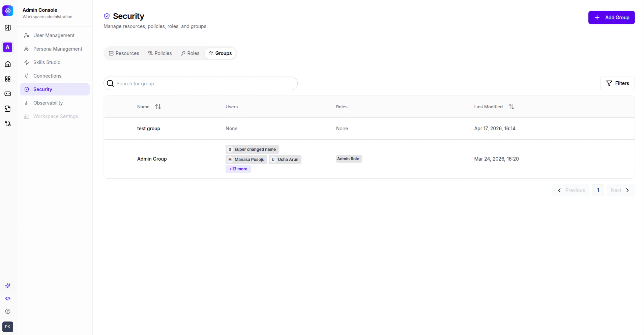Screen dimensions: 644x335
Task: Select page 1 in pagination
Action: tap(598, 190)
